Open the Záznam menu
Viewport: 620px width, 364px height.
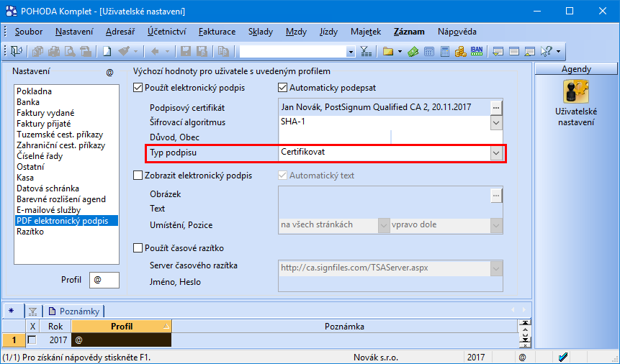409,32
